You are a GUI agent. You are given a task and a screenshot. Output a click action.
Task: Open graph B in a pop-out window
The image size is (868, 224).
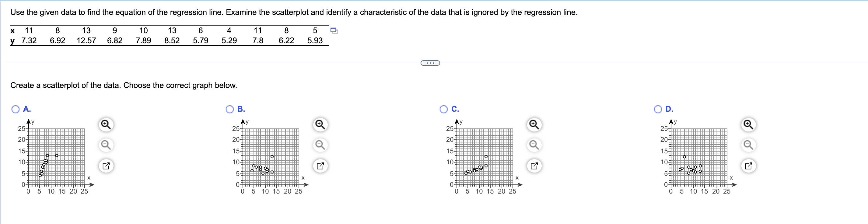pos(320,166)
